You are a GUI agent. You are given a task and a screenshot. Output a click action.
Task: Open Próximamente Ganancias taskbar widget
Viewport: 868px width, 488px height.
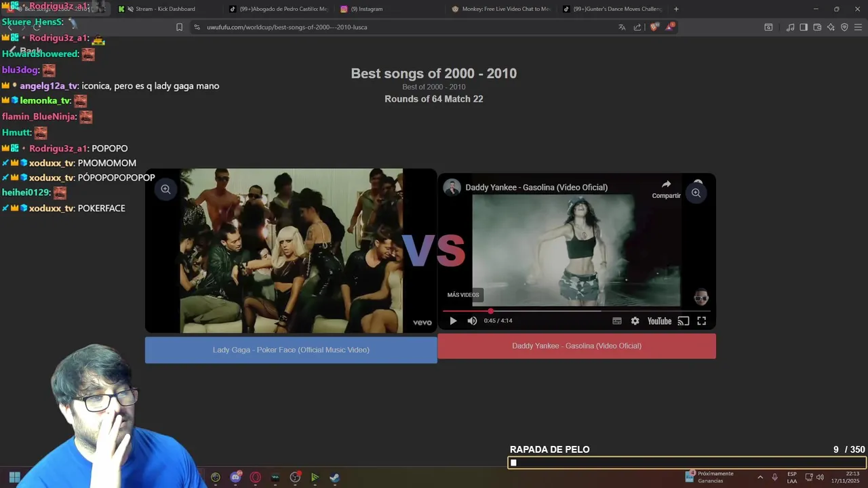coord(709,477)
